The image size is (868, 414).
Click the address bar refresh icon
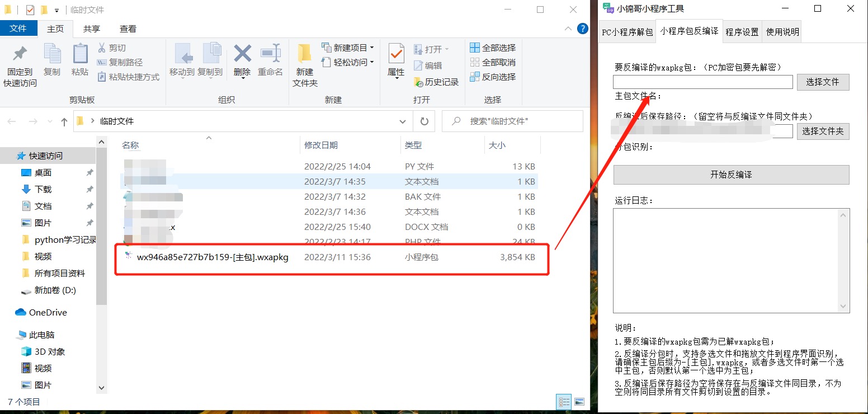(x=424, y=121)
